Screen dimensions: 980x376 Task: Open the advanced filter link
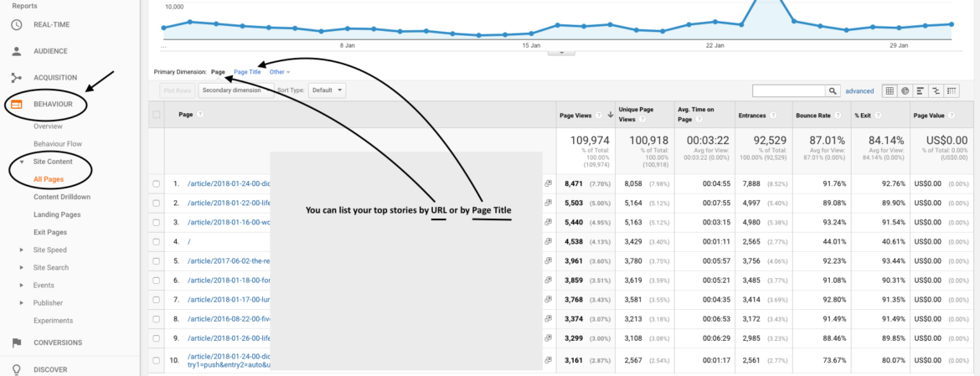(x=859, y=91)
